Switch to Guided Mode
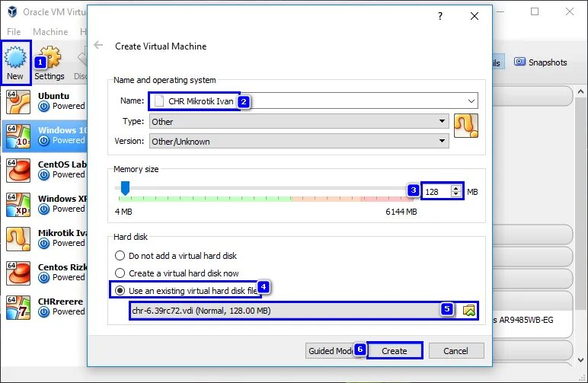588x383 pixels. tap(330, 351)
